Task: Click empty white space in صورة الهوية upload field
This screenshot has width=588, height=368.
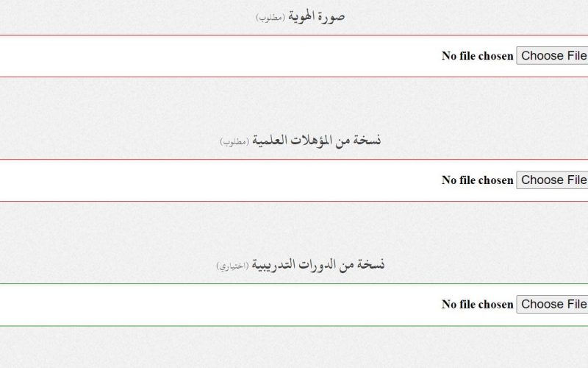Action: 218,57
